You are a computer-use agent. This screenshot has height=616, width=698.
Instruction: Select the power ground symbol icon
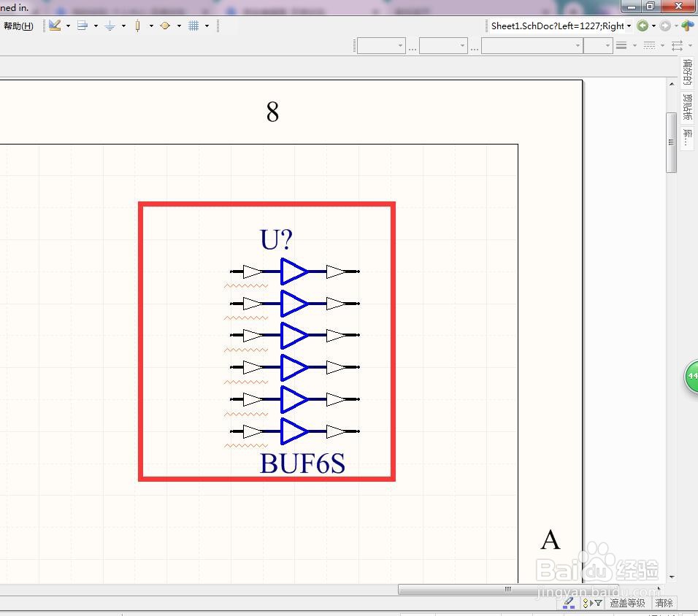point(110,26)
